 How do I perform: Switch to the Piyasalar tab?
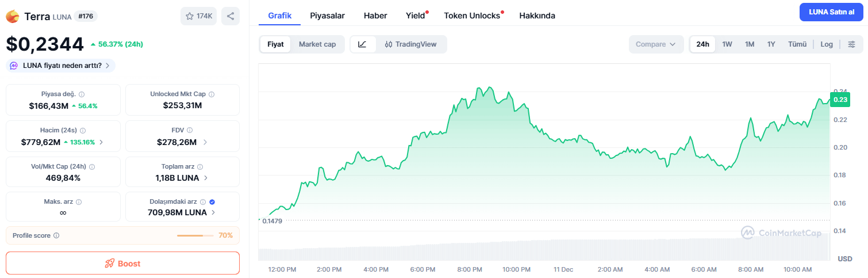point(328,16)
